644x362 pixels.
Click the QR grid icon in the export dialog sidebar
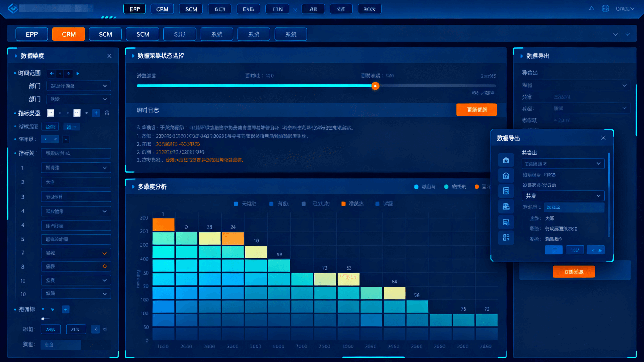coord(506,237)
